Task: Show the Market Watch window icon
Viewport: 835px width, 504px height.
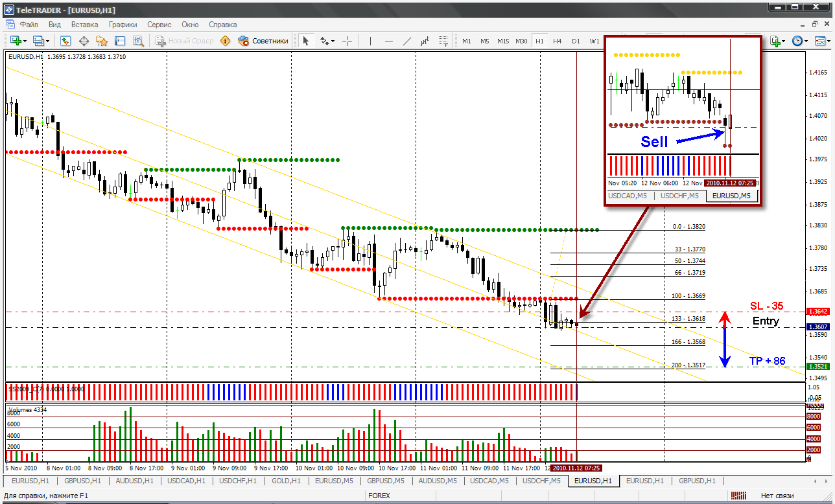Action: [65, 41]
